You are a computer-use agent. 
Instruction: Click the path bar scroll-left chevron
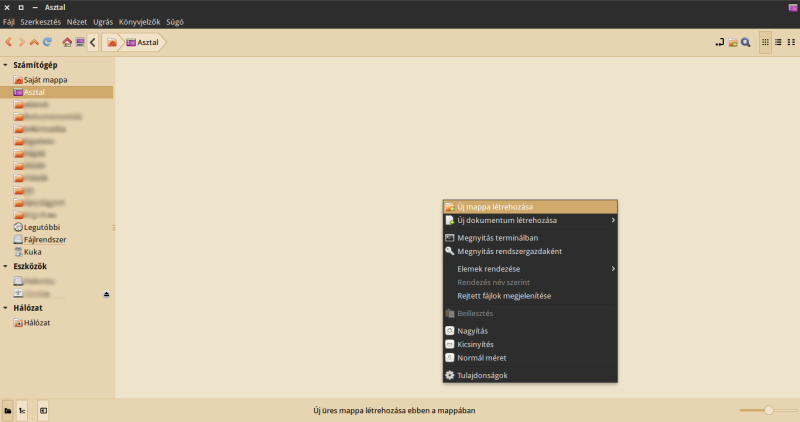pos(93,42)
